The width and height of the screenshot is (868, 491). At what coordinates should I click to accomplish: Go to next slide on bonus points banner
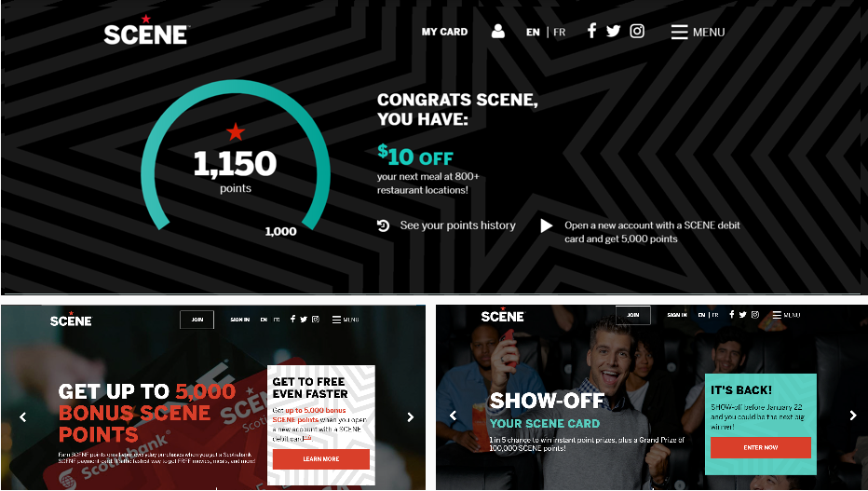(x=410, y=416)
